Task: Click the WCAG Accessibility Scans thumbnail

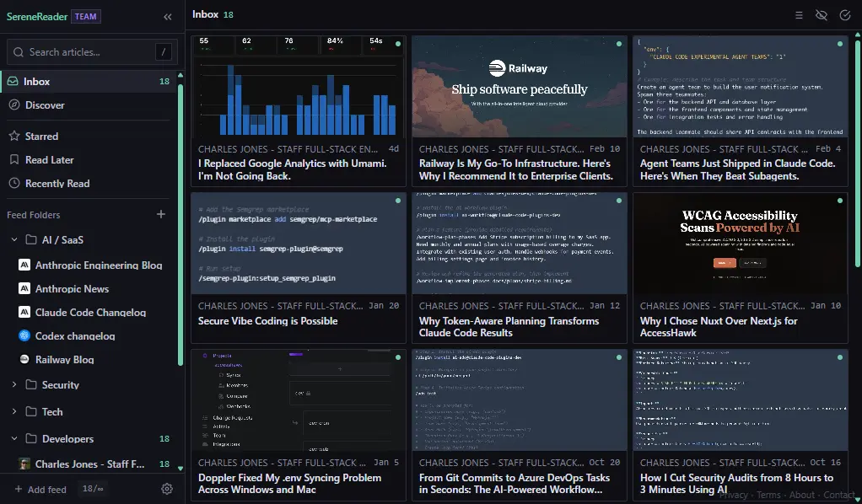Action: (741, 244)
